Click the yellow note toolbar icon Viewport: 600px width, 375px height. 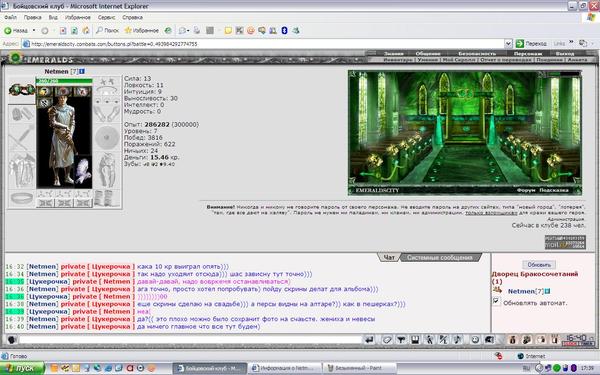[228, 31]
